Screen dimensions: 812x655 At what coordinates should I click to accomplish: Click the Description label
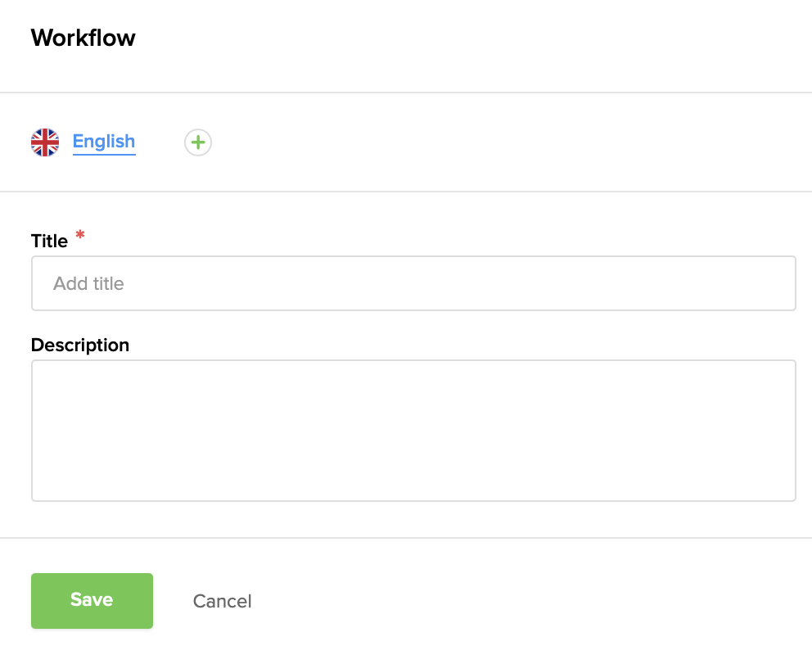(79, 345)
